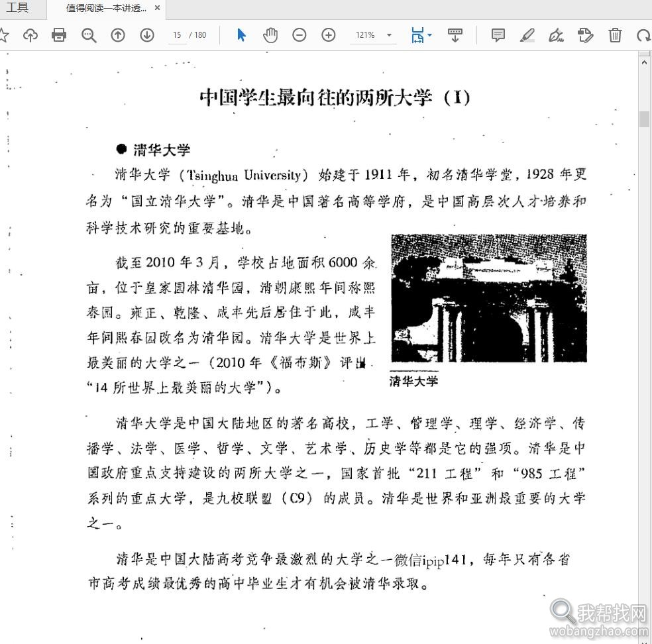Click the rotate view icon
This screenshot has height=644, width=652.
[x=643, y=36]
